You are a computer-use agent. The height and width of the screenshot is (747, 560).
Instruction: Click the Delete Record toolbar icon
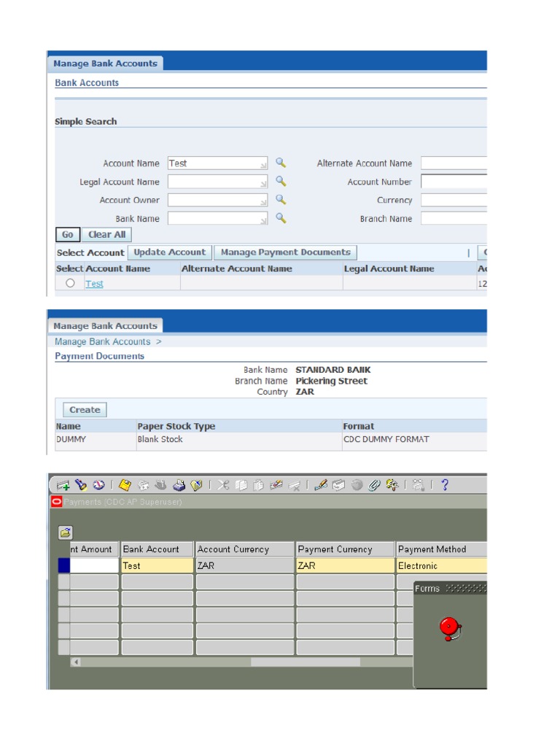(295, 485)
